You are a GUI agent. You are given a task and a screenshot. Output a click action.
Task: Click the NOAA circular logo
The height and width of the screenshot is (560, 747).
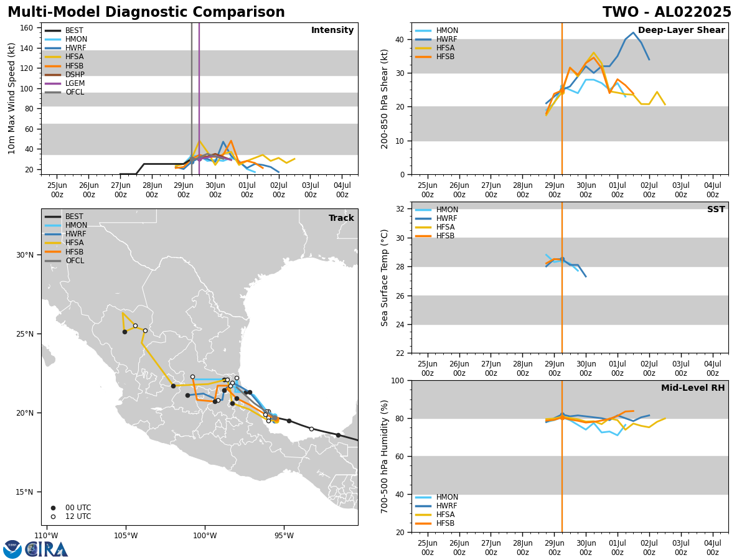pyautogui.click(x=12, y=549)
